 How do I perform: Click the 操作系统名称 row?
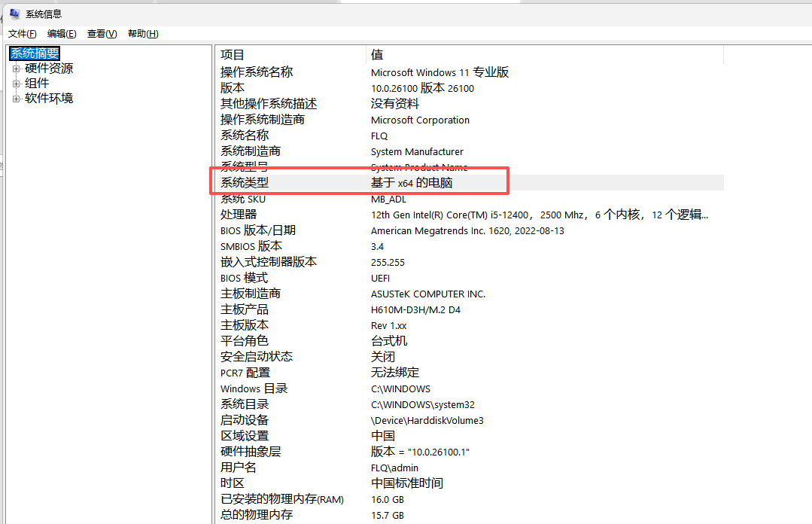pos(257,72)
